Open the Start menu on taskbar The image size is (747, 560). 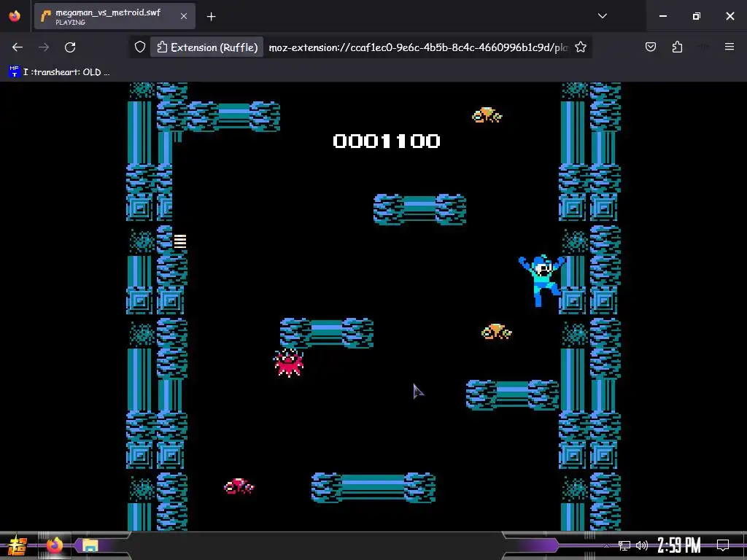point(17,545)
